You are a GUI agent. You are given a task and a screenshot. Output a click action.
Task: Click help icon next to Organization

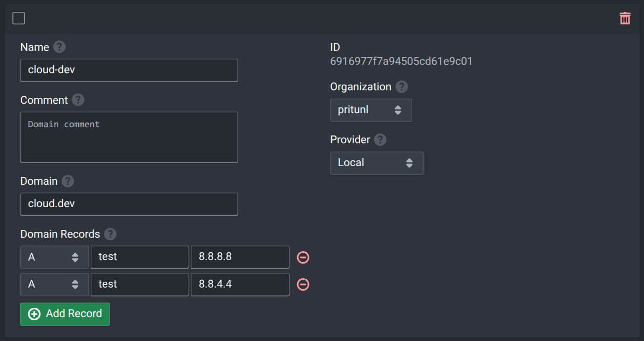401,87
